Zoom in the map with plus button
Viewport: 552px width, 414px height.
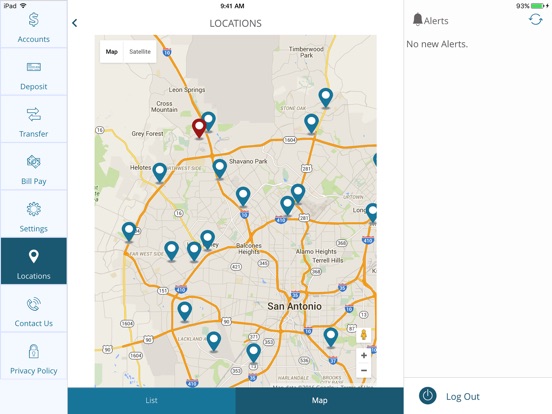tap(364, 355)
